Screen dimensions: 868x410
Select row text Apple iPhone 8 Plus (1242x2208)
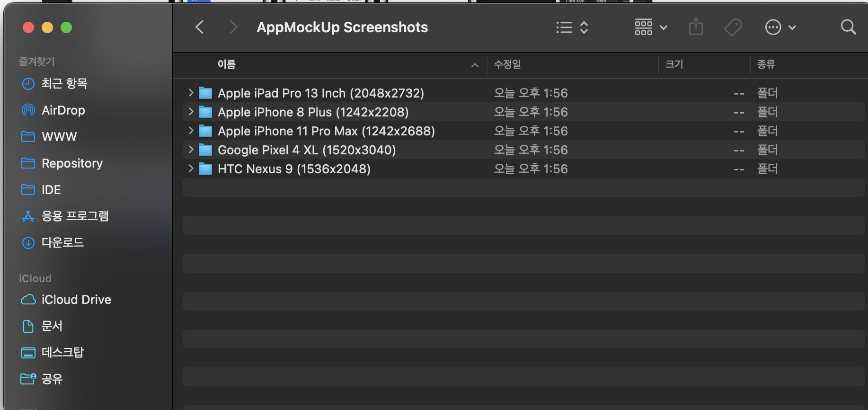313,112
